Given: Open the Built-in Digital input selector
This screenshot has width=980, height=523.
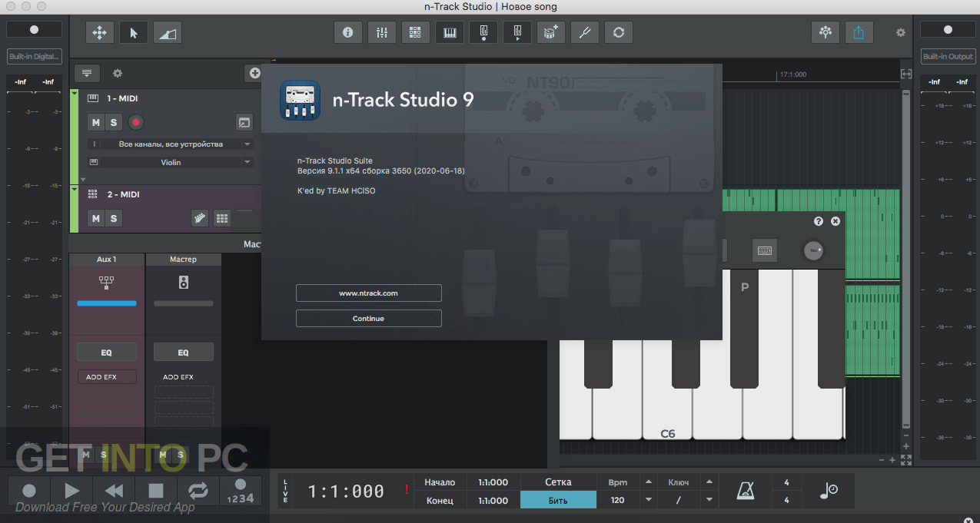Looking at the screenshot, I should tap(34, 57).
